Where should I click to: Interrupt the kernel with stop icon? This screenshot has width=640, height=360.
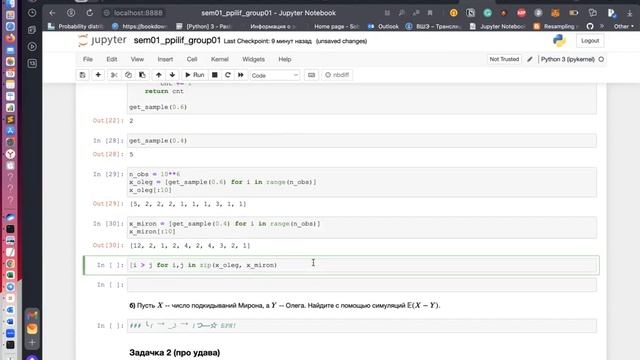tap(214, 75)
